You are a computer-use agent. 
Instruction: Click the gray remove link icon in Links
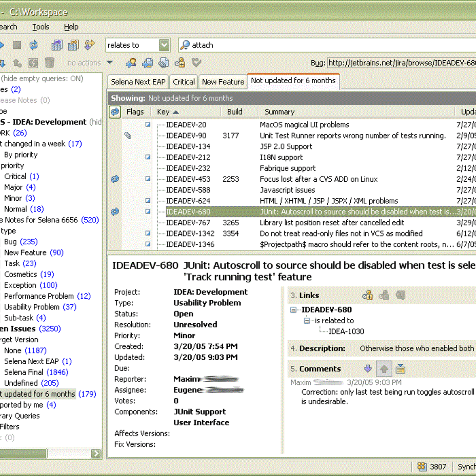point(384,295)
